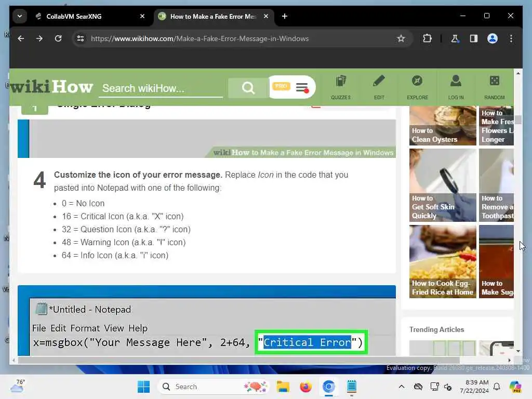Click the Trending Articles heading
The height and width of the screenshot is (399, 532).
point(436,329)
